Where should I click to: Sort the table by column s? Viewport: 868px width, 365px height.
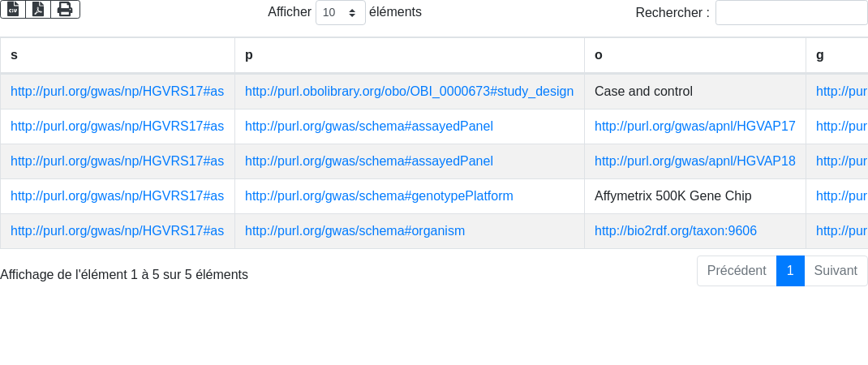[x=118, y=55]
